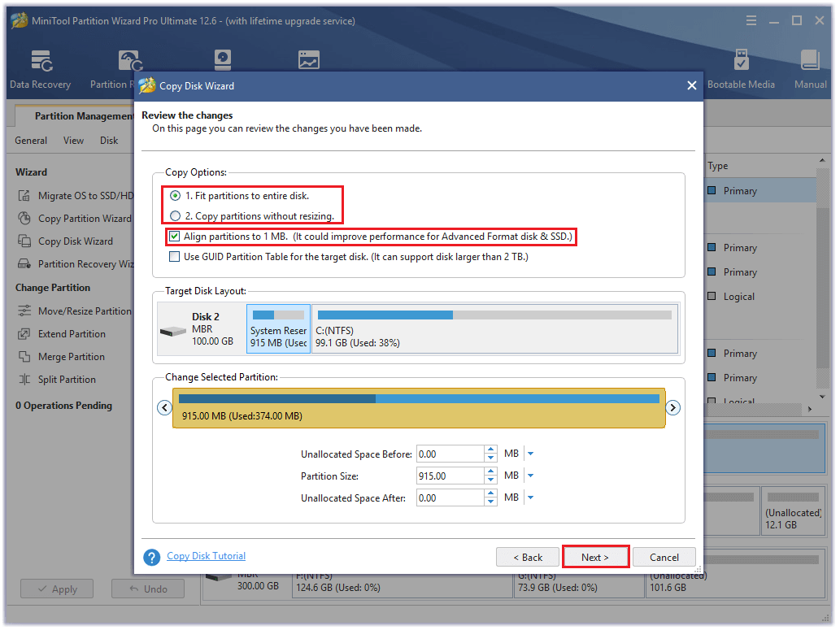The image size is (840, 630).
Task: Click the Copy Disk Wizard title icon
Action: pyautogui.click(x=147, y=85)
